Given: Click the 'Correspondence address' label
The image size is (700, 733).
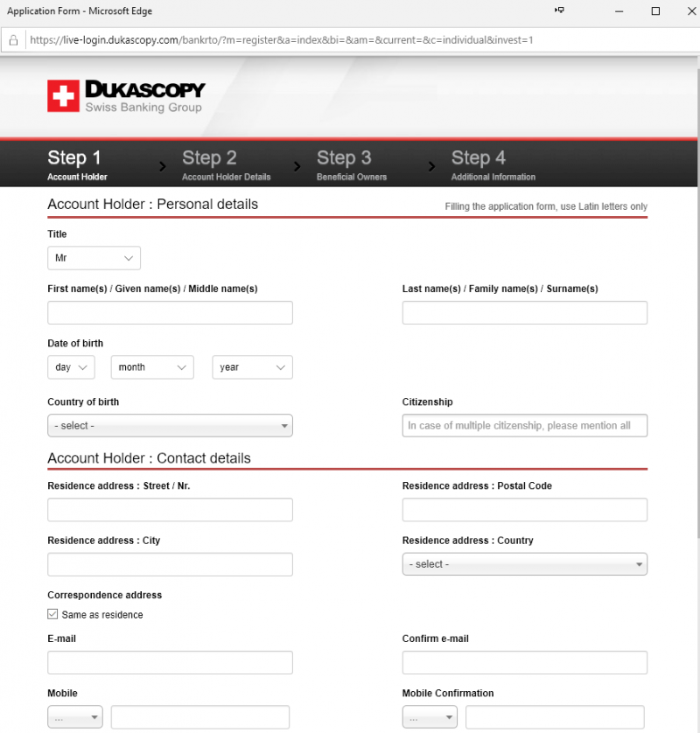Looking at the screenshot, I should pos(105,595).
